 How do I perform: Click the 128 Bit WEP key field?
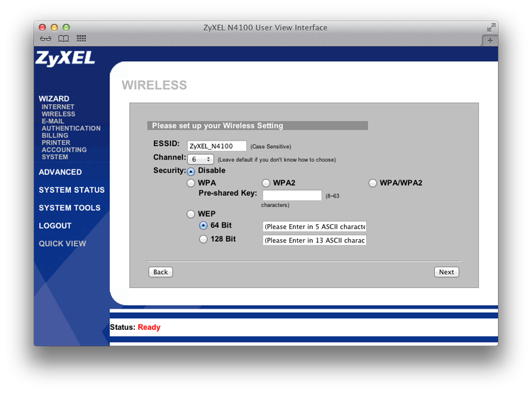pos(314,240)
